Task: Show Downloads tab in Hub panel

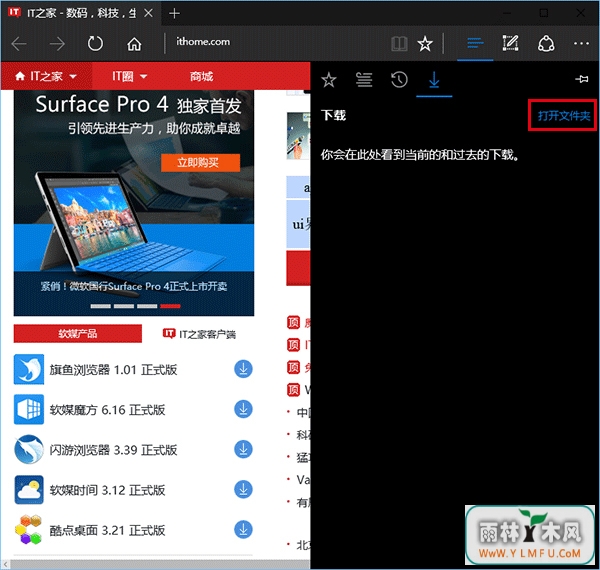Action: (434, 80)
